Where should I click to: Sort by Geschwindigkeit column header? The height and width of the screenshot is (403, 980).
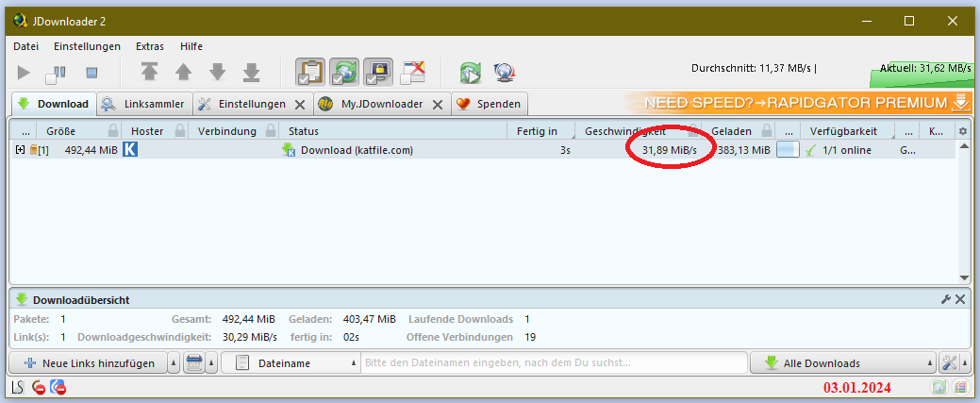[x=625, y=131]
